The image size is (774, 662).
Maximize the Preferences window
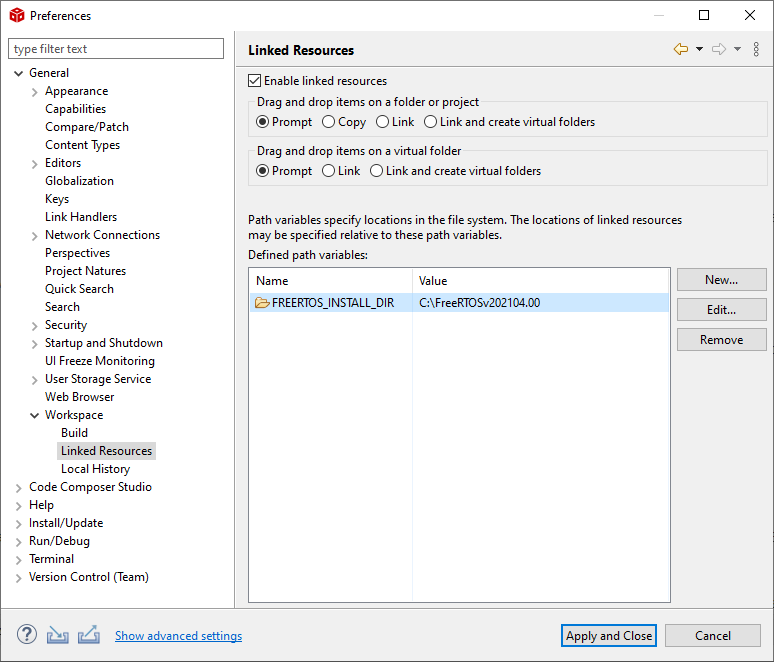click(x=704, y=15)
